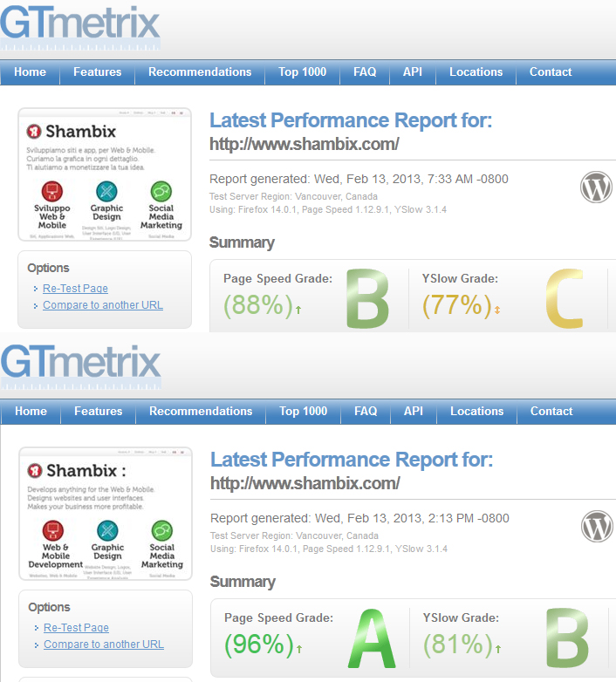The height and width of the screenshot is (682, 616).
Task: Go to Recommendations in the menu above the 2:13 PM report
Action: coord(201,412)
